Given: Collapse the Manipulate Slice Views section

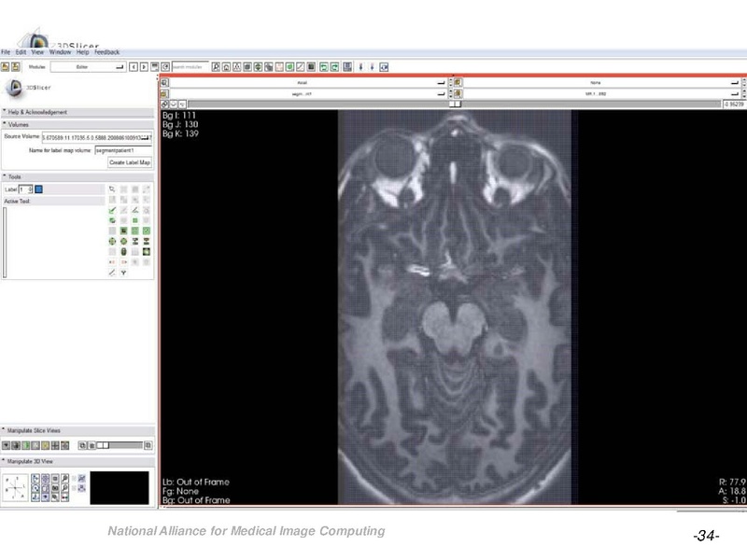Looking at the screenshot, I should (x=78, y=430).
